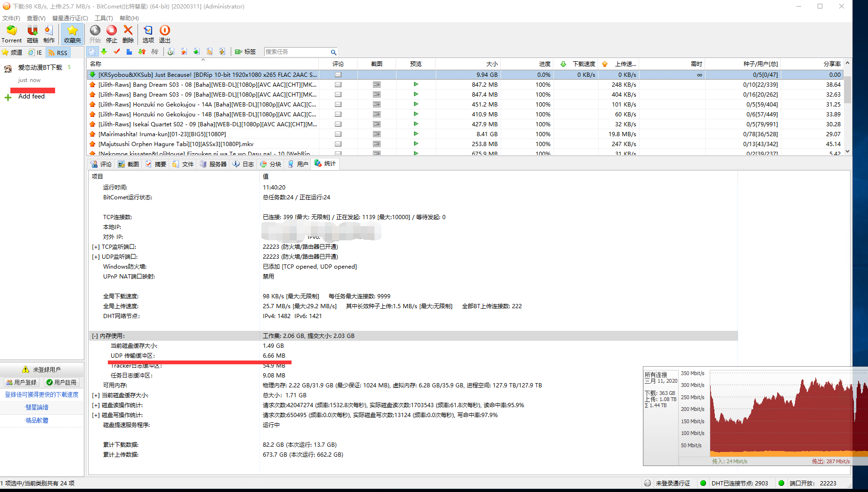Open comments for Isekai Quartet S02 - 09
Viewport: 868px width, 492px height.
click(338, 124)
